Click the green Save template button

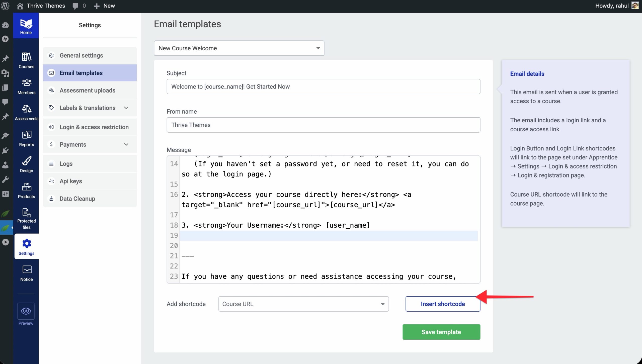click(441, 332)
